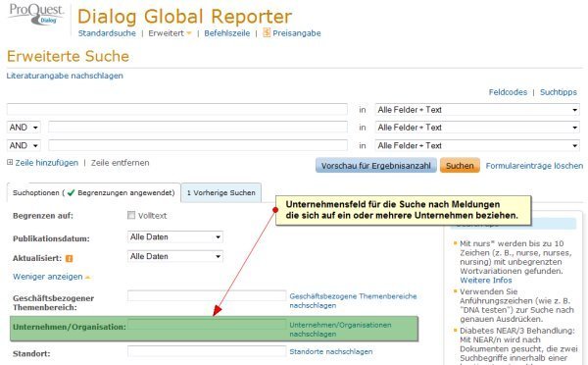The height and width of the screenshot is (365, 588).
Task: Focus the third search term field
Action: (198, 145)
